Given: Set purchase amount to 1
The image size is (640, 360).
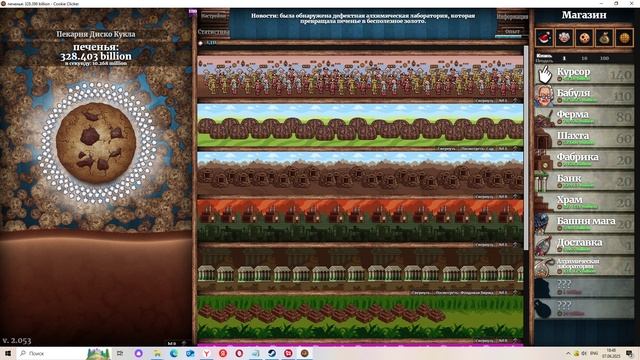Looking at the screenshot, I should coord(564,58).
